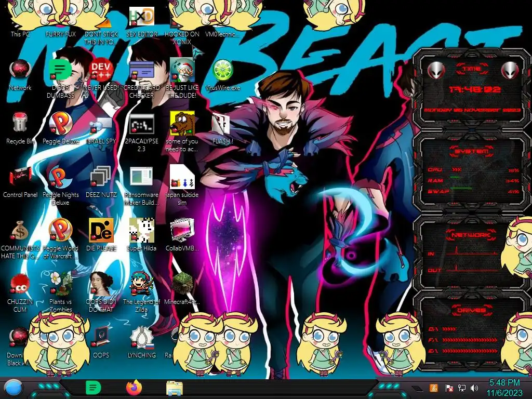Click the NETWORK widget header
The image size is (532, 399).
pyautogui.click(x=471, y=235)
